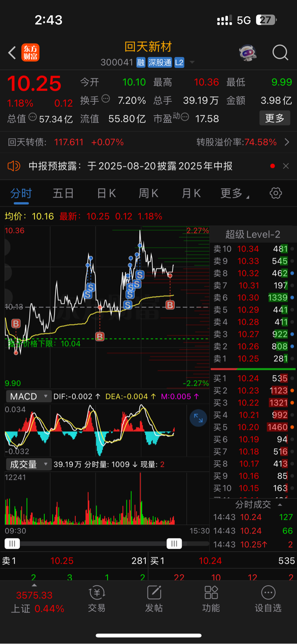297x644 pixels.
Task: Open chart settings gear icon
Action: 276,193
